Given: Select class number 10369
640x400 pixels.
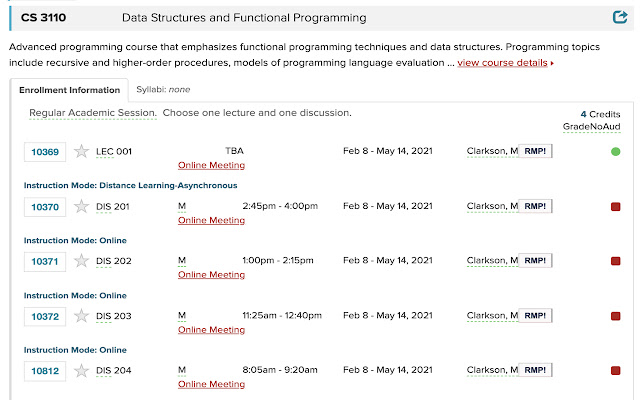Looking at the screenshot, I should pos(45,152).
